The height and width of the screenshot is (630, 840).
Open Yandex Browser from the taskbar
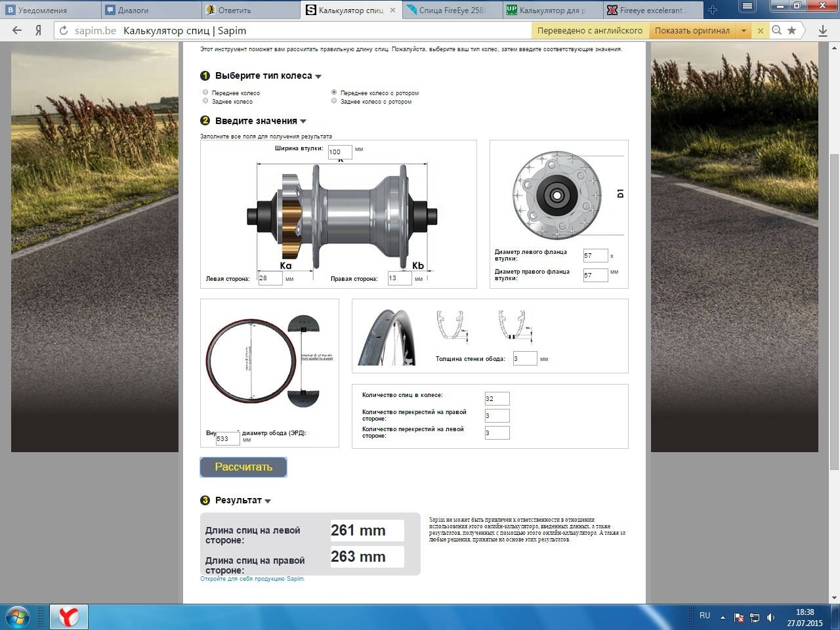tap(69, 617)
